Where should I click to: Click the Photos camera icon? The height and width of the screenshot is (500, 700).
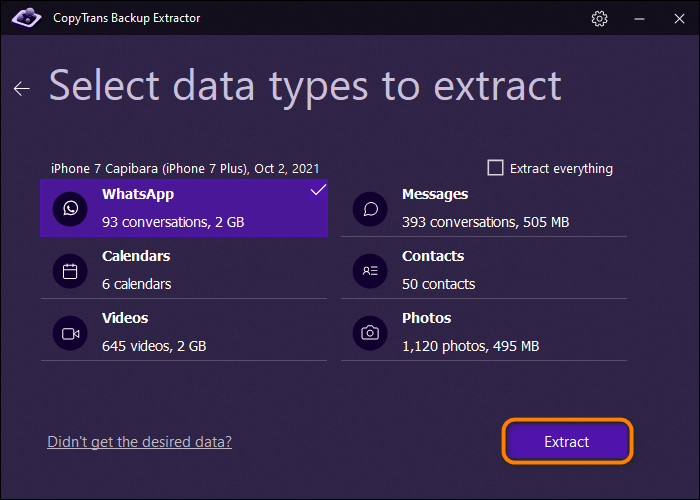click(x=370, y=333)
